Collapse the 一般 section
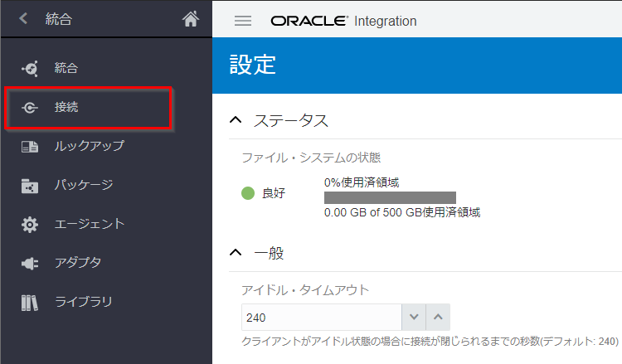 [236, 252]
